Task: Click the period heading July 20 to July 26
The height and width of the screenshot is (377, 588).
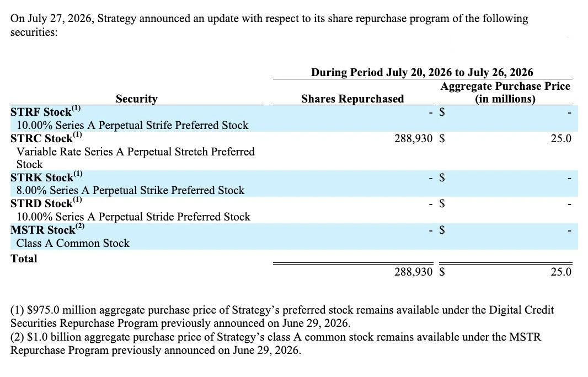Action: pos(423,72)
